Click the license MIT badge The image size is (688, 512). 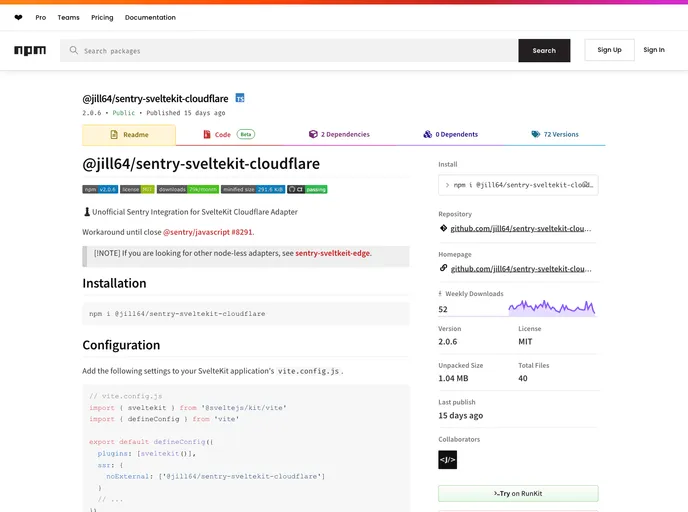click(x=137, y=190)
